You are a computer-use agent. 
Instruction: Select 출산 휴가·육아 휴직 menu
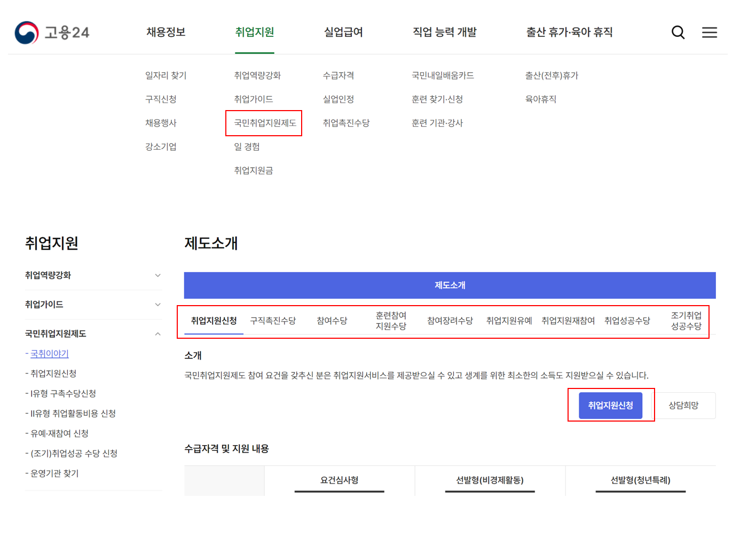pos(569,32)
